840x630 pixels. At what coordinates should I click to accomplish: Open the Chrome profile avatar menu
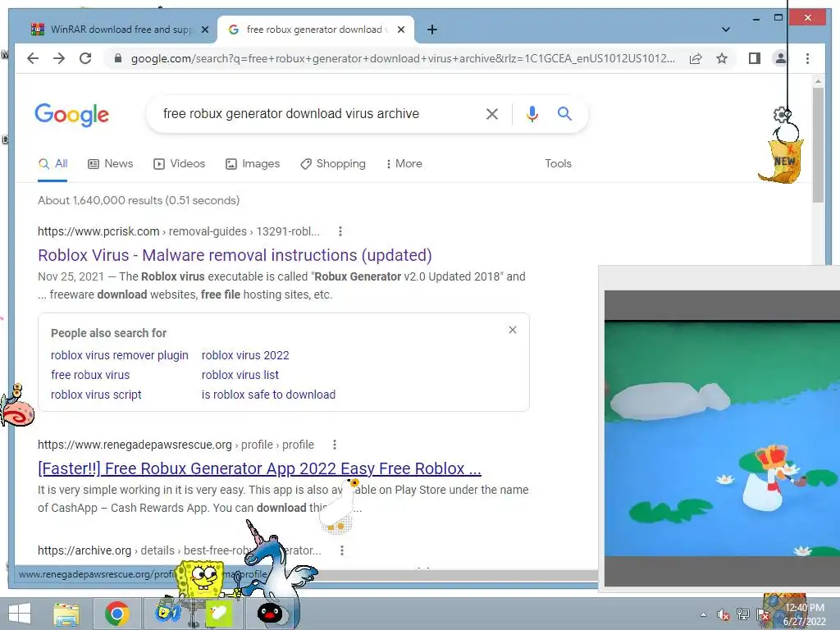click(x=781, y=58)
